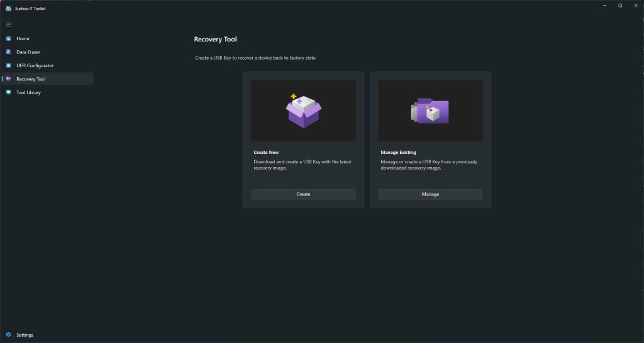Viewport: 644px width, 343px height.
Task: Click the Home icon in sidebar
Action: [x=8, y=38]
